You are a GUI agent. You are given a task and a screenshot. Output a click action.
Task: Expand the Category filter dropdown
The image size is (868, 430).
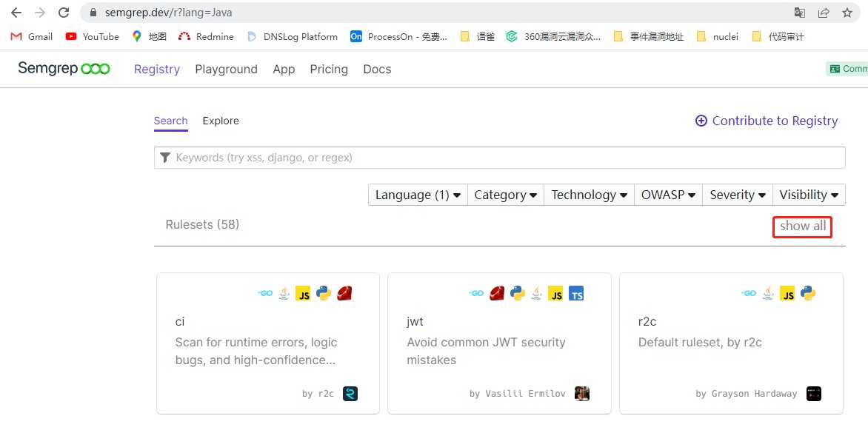click(506, 195)
